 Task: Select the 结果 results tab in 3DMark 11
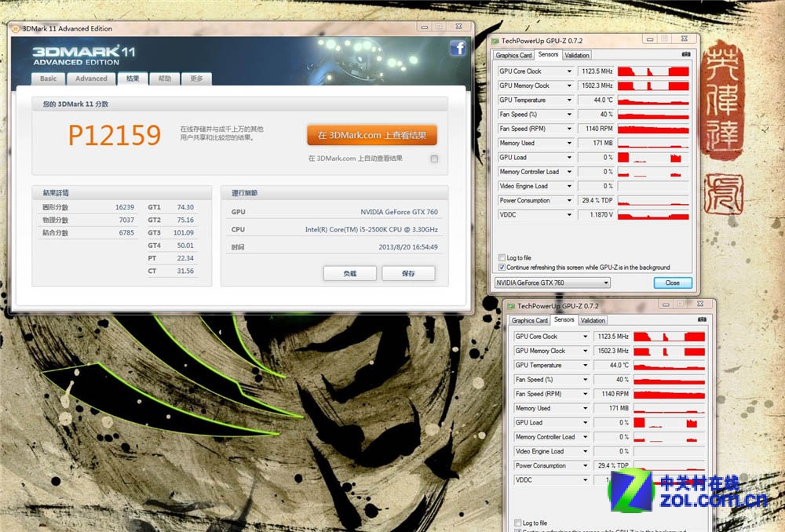tap(133, 78)
